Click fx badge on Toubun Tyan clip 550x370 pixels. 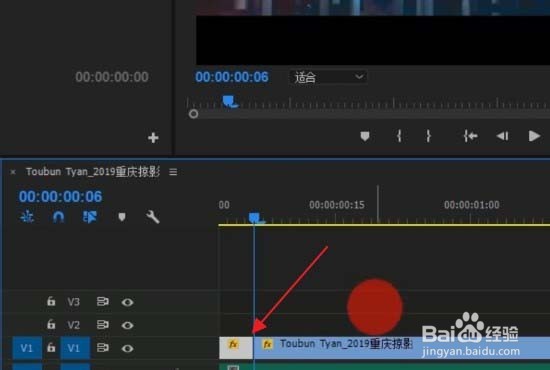[268, 344]
